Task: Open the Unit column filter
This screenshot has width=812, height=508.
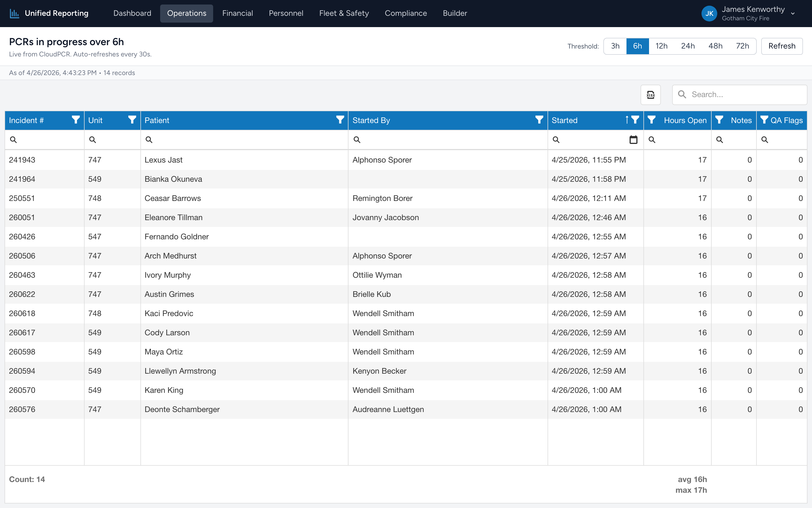Action: [132, 120]
